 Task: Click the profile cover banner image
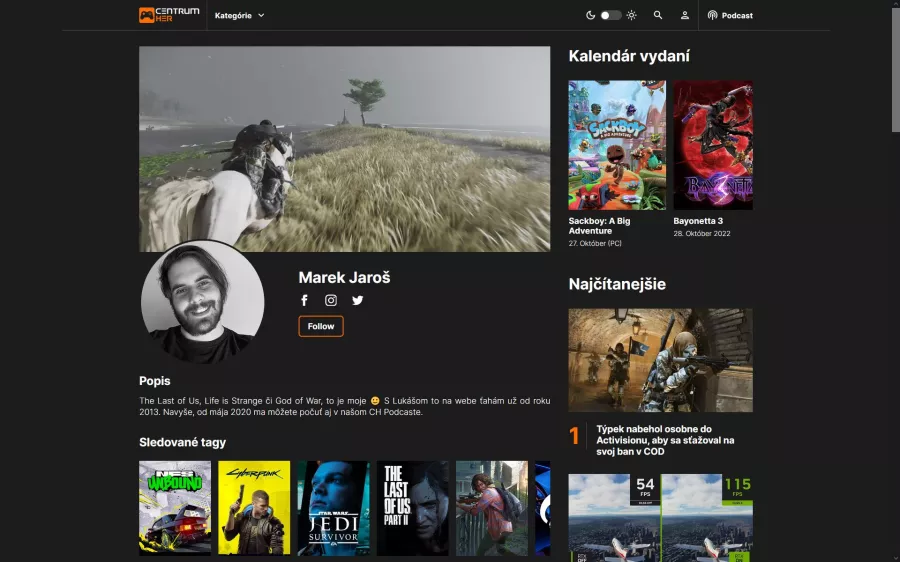pos(344,149)
